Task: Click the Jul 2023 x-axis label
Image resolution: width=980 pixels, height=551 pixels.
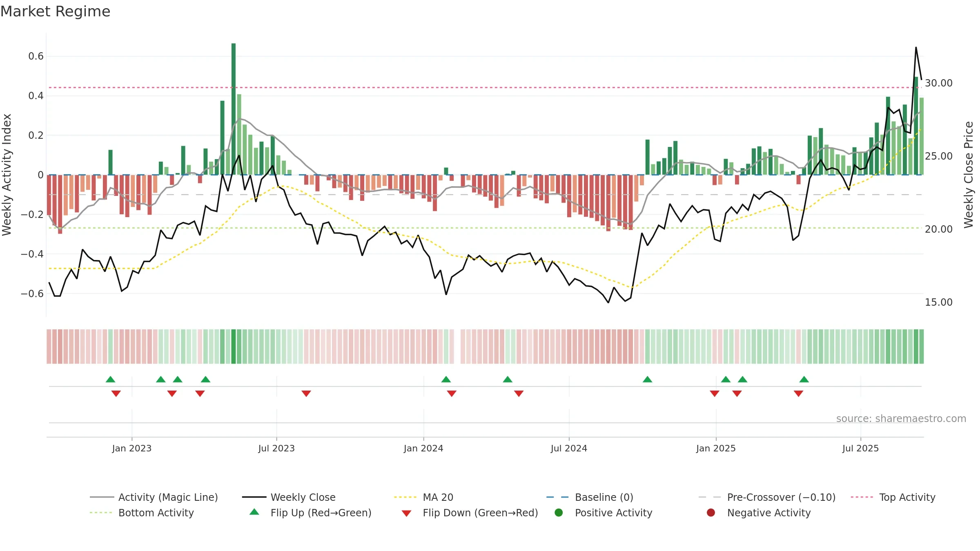Action: pyautogui.click(x=276, y=448)
